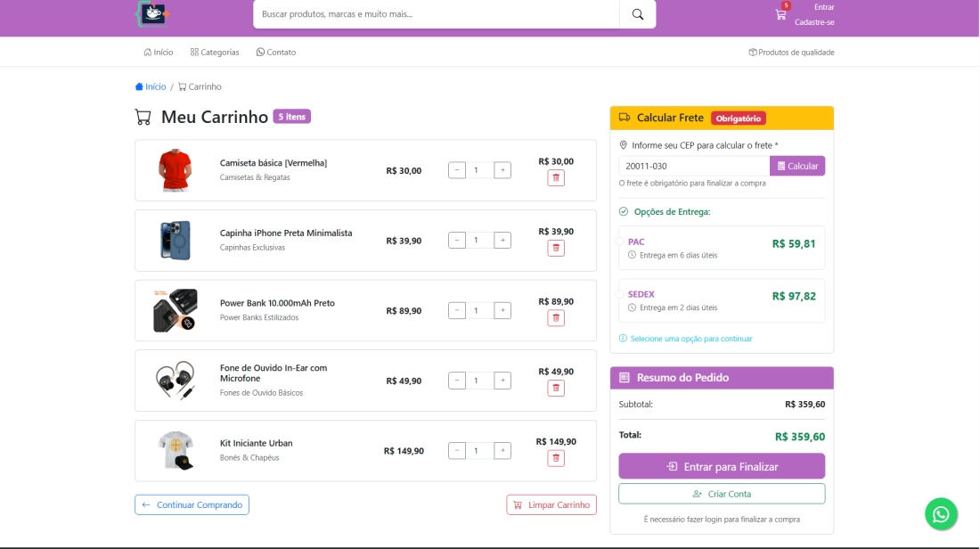Decrease quantity of Fone de Ouvido In-Ear
The height and width of the screenshot is (549, 980).
pyautogui.click(x=456, y=380)
